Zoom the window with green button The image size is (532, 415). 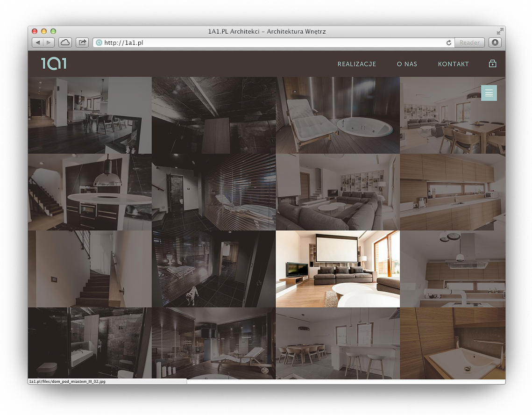(53, 31)
